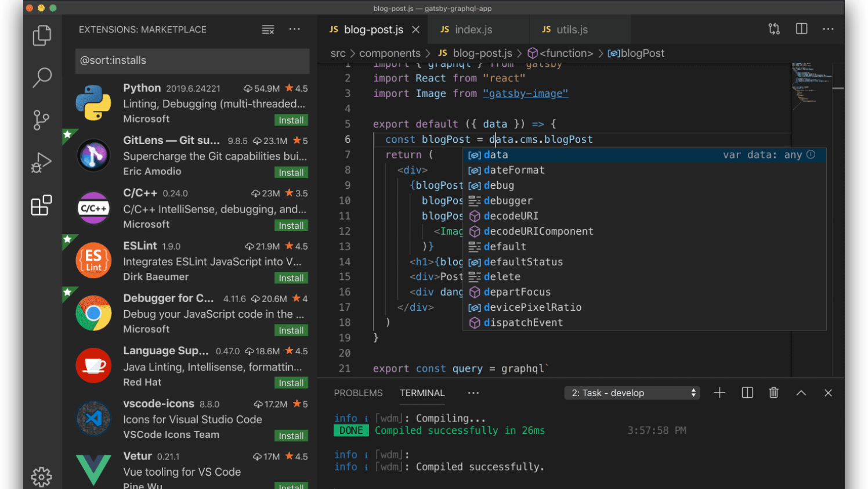Split the editor to the right
Image resolution: width=868 pixels, height=489 pixels.
pos(801,29)
